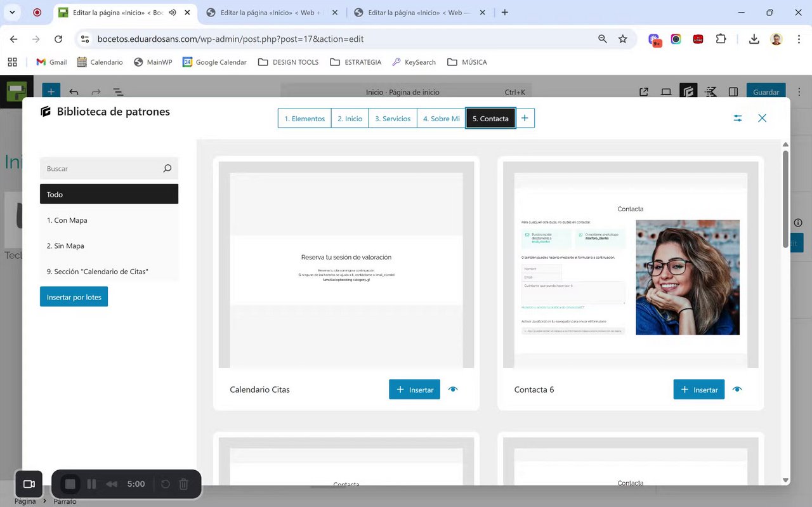
Task: Click the Guardar button in editor
Action: [766, 92]
